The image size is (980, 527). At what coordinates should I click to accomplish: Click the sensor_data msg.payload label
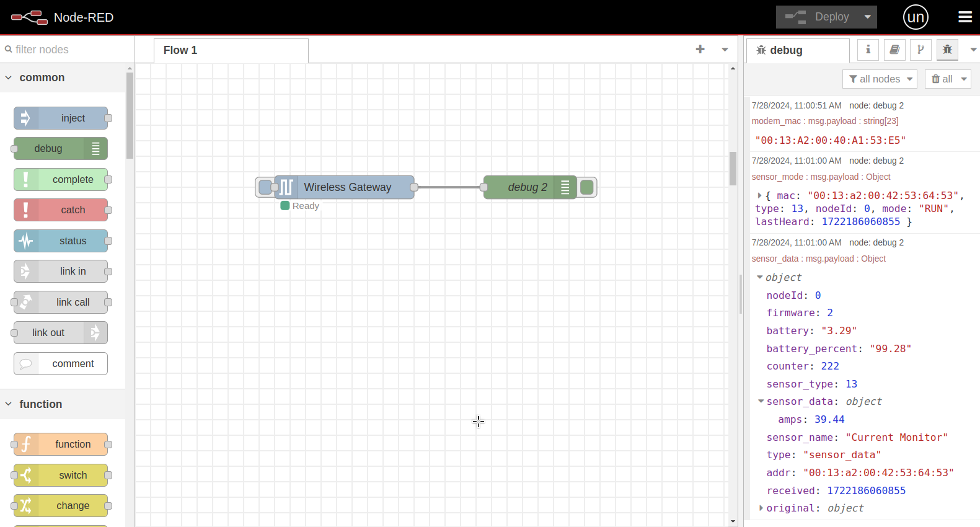click(x=819, y=259)
